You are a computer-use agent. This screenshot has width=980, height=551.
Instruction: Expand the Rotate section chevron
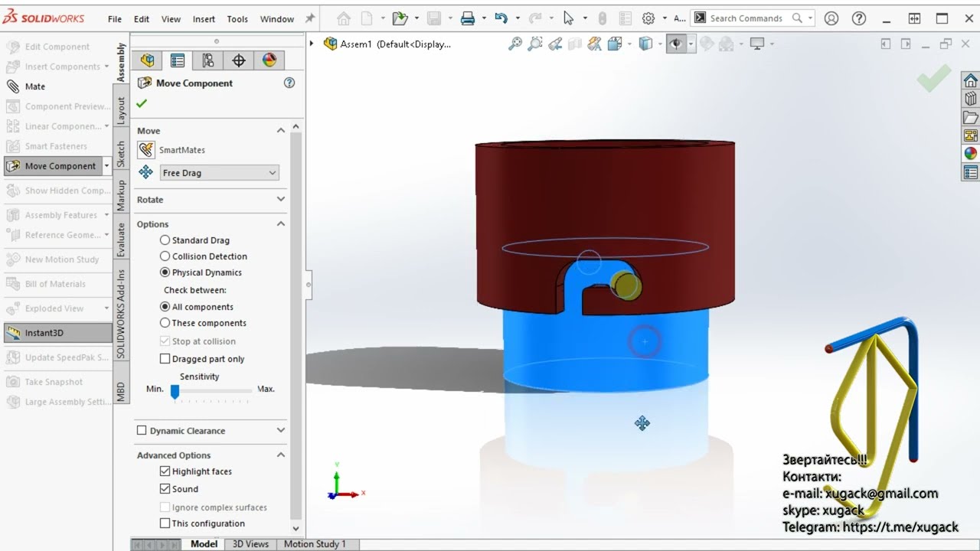[x=280, y=200]
